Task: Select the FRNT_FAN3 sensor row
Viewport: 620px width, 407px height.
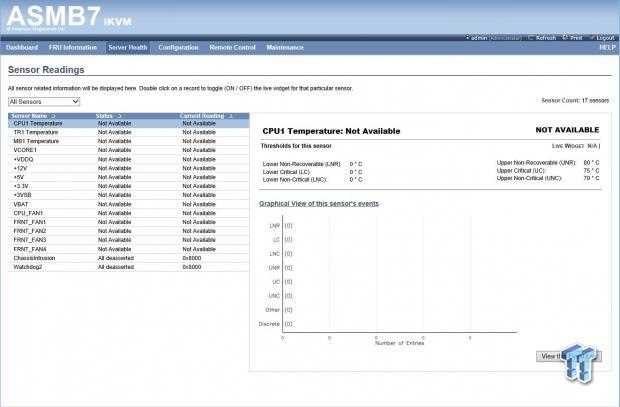Action: click(129, 240)
